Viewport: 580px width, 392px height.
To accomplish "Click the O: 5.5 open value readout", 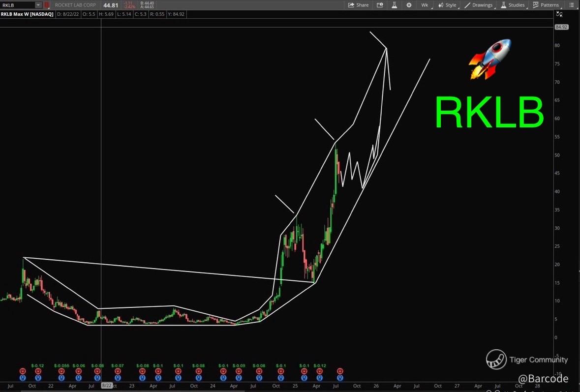I will 89,14.
